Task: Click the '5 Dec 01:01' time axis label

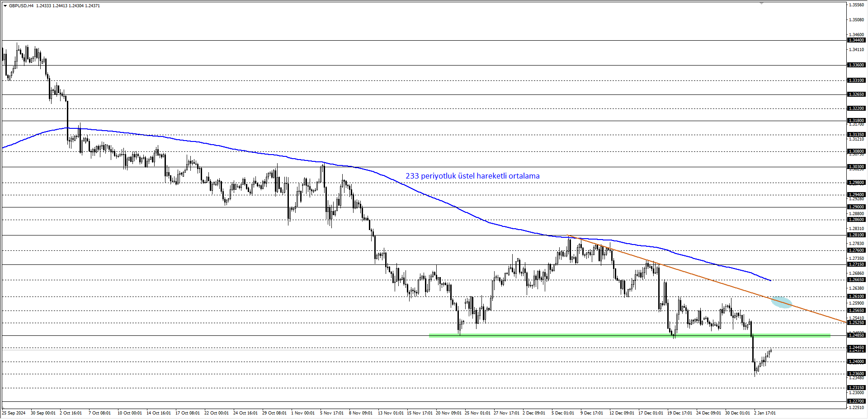Action: point(563,413)
